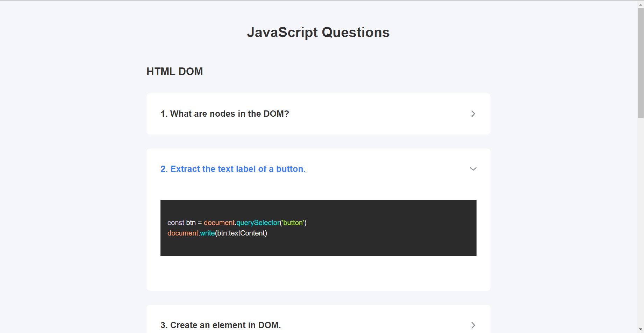The height and width of the screenshot is (333, 644).
Task: Click the 'const' keyword in the code
Action: click(176, 223)
